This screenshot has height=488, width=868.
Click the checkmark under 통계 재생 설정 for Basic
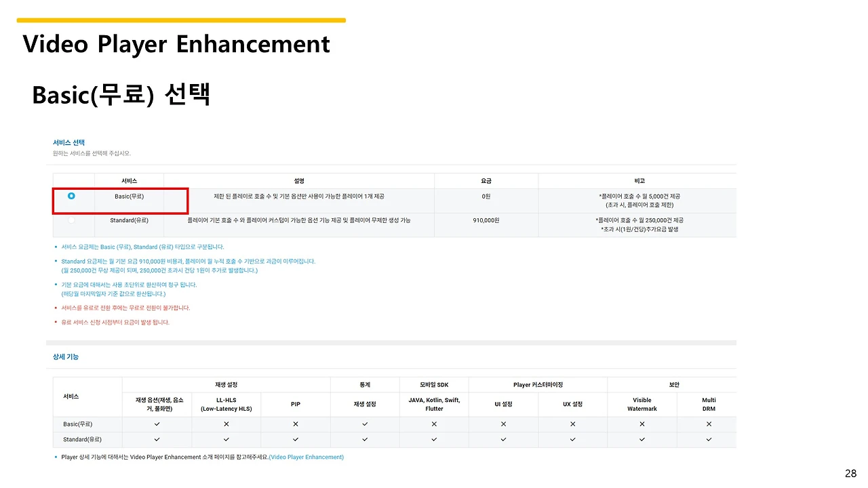(x=365, y=424)
